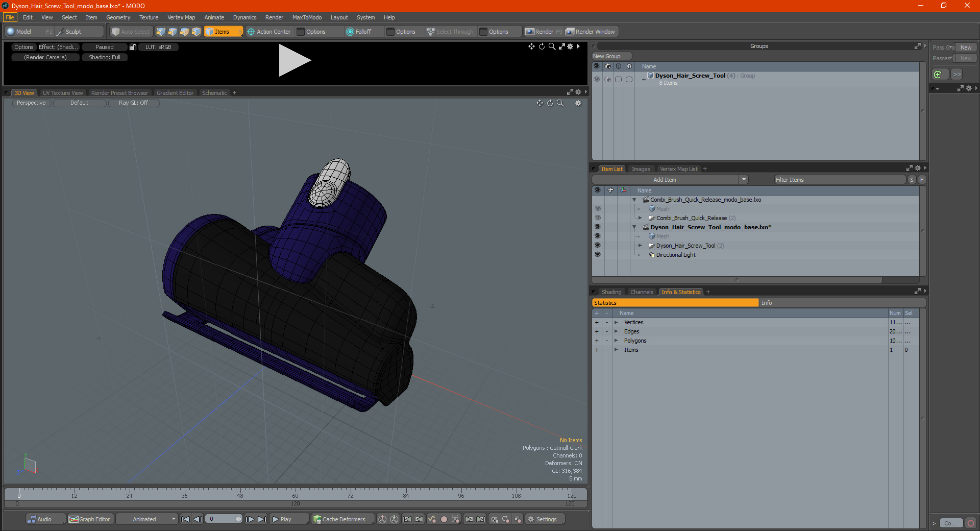The image size is (980, 531).
Task: Toggle visibility of Dyson_Hair_Screw_Tool_modo_base.lxo scene
Action: [x=597, y=227]
